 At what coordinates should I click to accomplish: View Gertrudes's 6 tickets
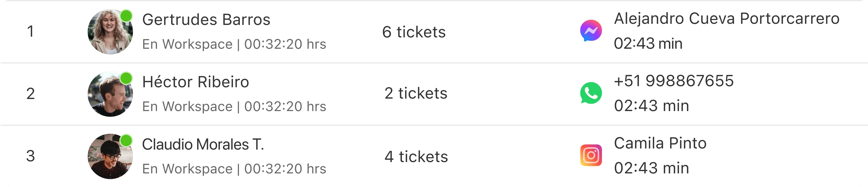point(414,32)
